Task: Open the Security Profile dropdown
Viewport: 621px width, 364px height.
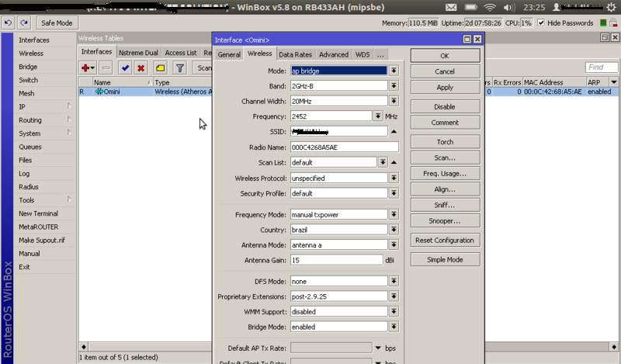Action: pos(394,193)
